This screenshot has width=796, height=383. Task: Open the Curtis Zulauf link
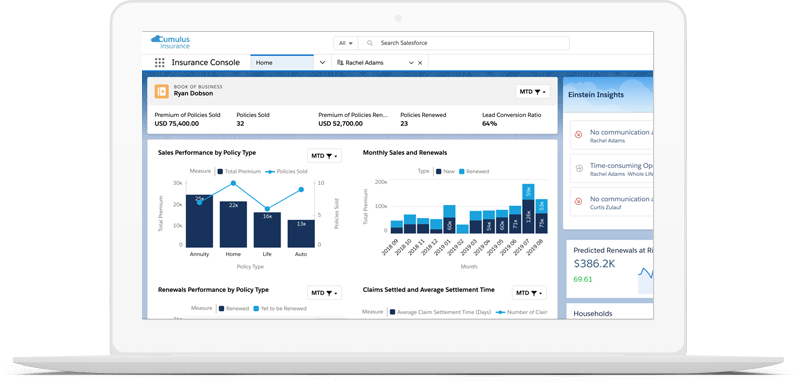point(606,207)
